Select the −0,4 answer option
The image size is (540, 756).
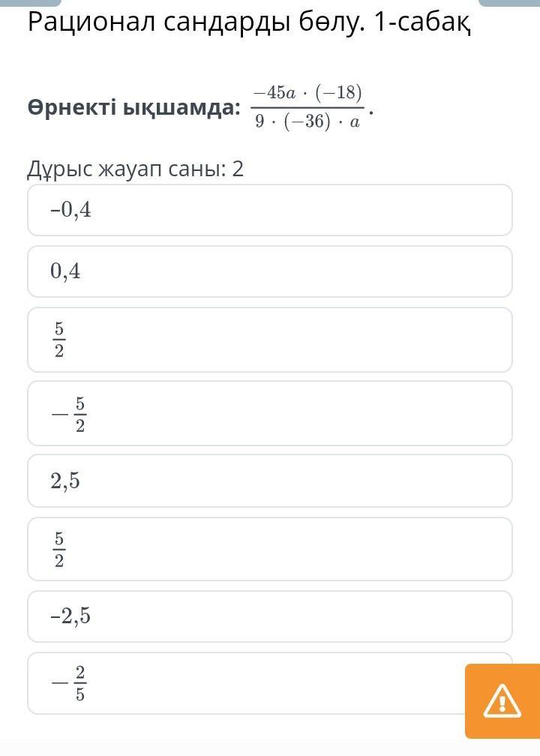coord(269,210)
